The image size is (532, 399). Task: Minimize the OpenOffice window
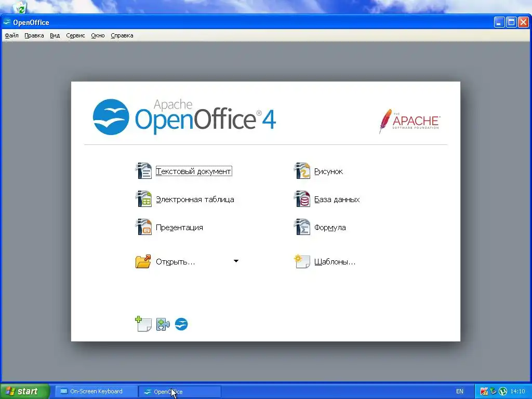pos(499,22)
